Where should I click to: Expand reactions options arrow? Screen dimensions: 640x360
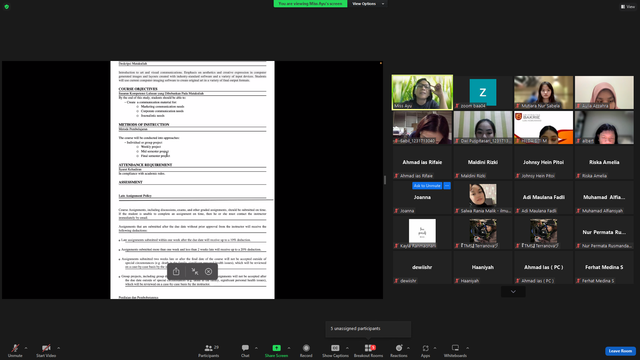pos(408,348)
